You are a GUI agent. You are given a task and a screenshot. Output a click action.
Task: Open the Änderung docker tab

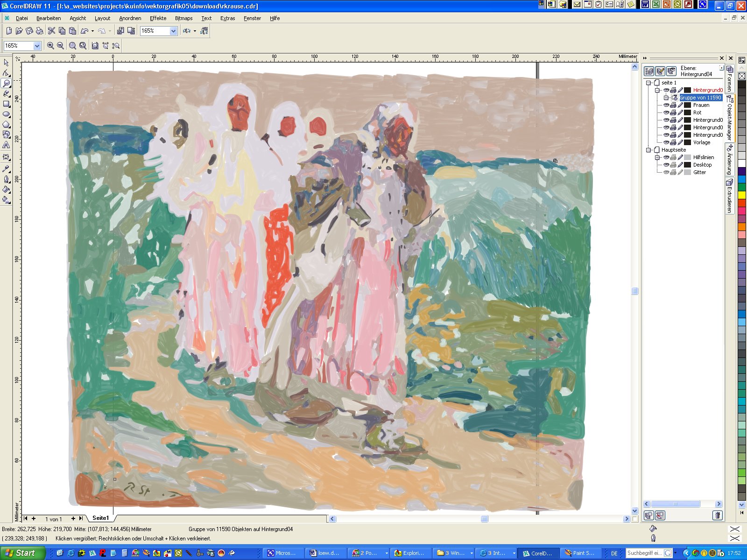tap(730, 159)
